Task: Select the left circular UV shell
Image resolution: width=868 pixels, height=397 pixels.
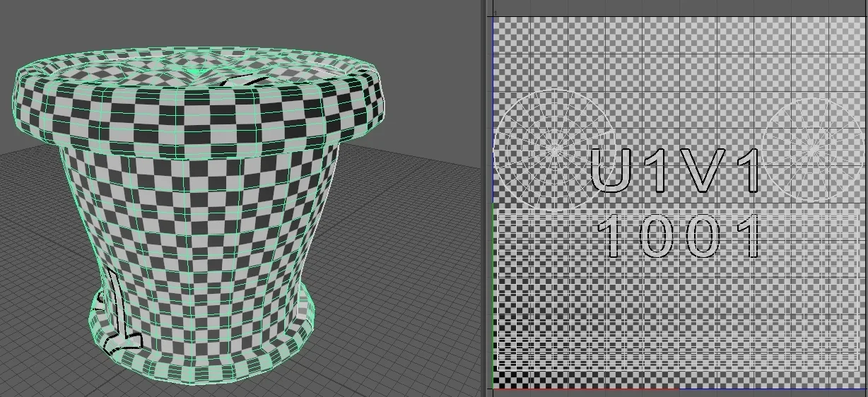Action: tap(553, 150)
